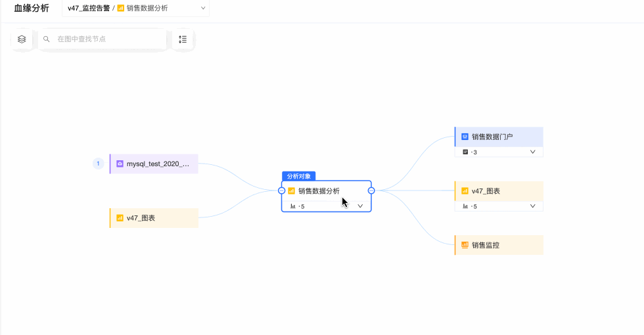Click the 分析对象 tag label
The image size is (644, 335).
pos(299,176)
